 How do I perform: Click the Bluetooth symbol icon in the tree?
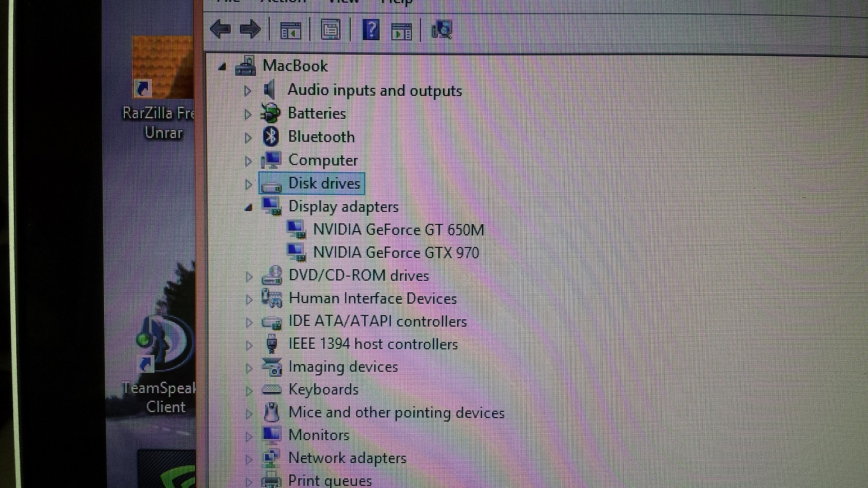point(271,136)
